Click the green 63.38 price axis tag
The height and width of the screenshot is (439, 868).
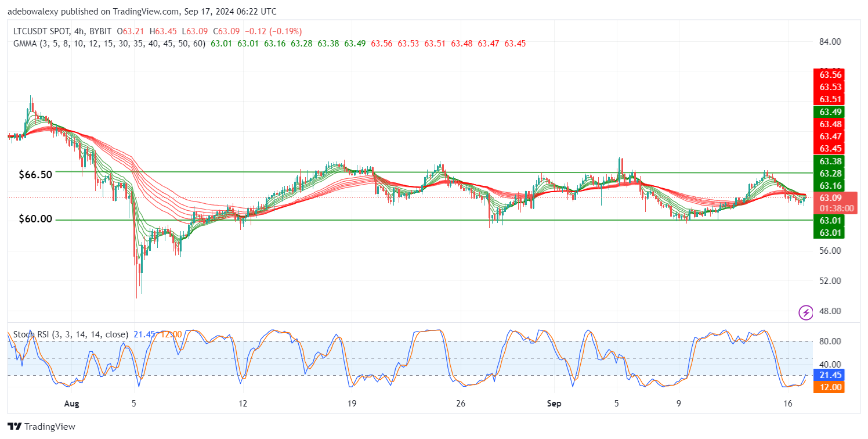click(830, 161)
